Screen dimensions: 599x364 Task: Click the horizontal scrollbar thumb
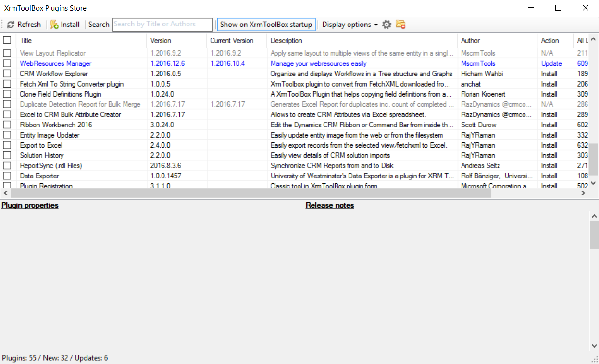(250, 193)
